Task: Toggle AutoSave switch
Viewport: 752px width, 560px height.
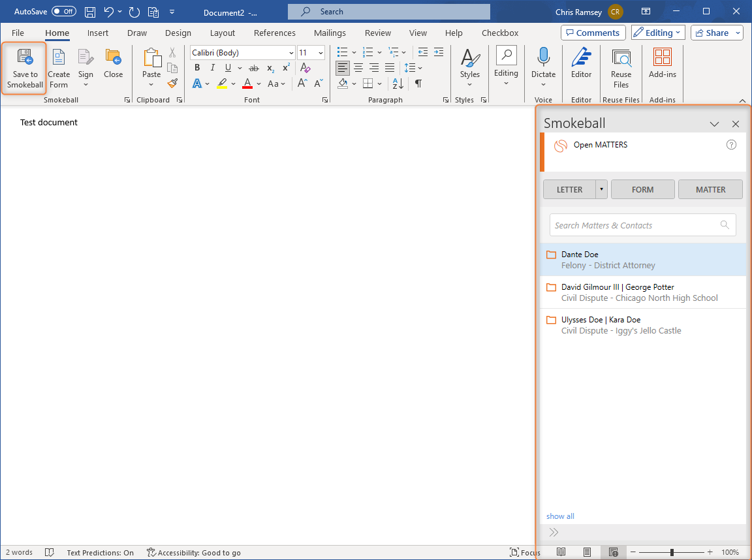Action: [x=64, y=12]
